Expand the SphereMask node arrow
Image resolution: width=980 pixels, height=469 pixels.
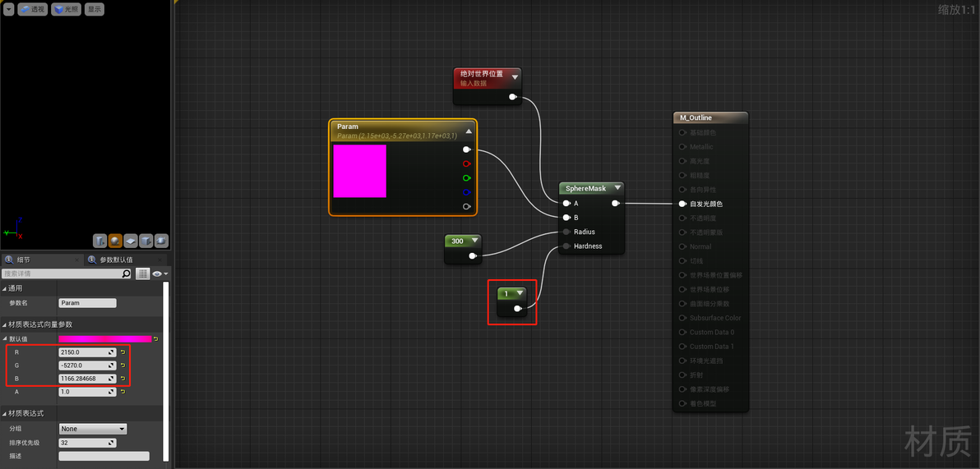click(617, 188)
